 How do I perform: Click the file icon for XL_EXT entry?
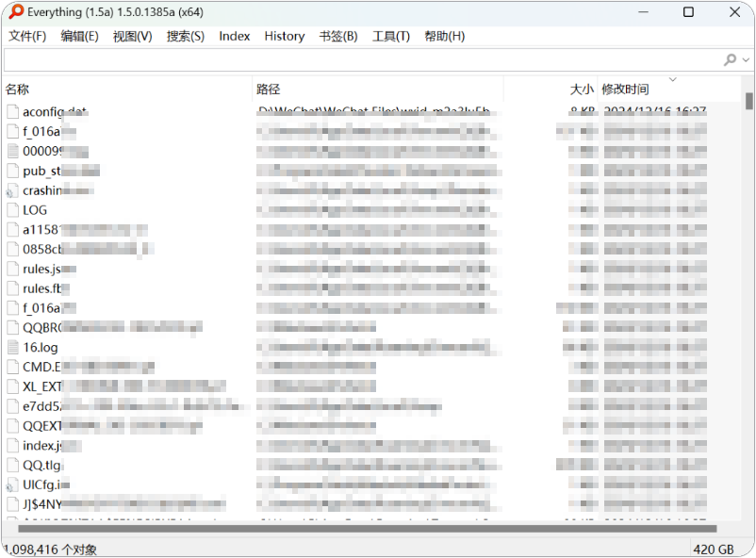[x=13, y=386]
